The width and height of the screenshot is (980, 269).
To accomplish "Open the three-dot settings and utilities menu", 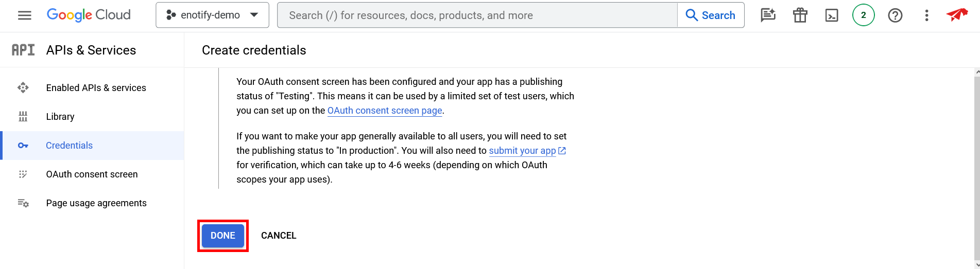I will [926, 15].
